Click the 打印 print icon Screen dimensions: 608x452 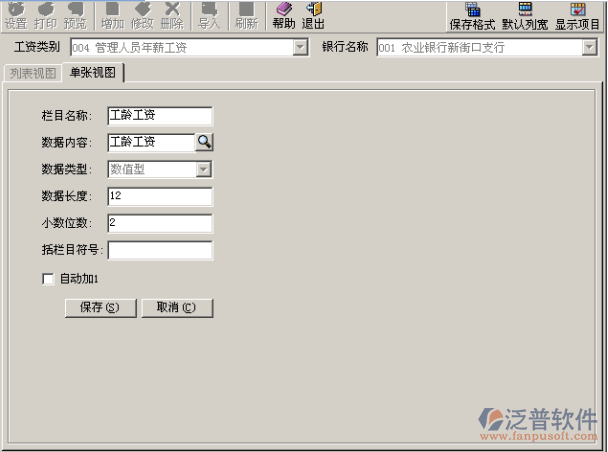[x=46, y=16]
